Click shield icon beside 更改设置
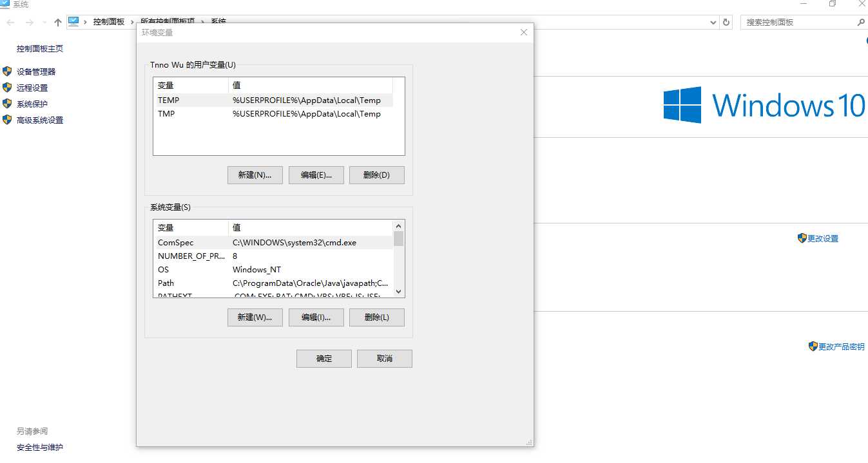Screen dimensions: 868x463 802,238
